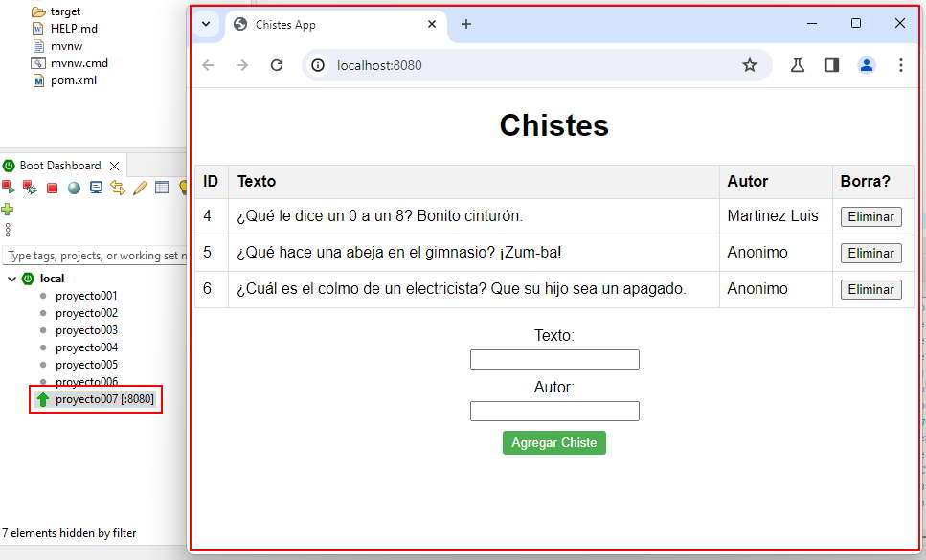The height and width of the screenshot is (560, 926).
Task: Click the Texto input field
Action: (554, 359)
